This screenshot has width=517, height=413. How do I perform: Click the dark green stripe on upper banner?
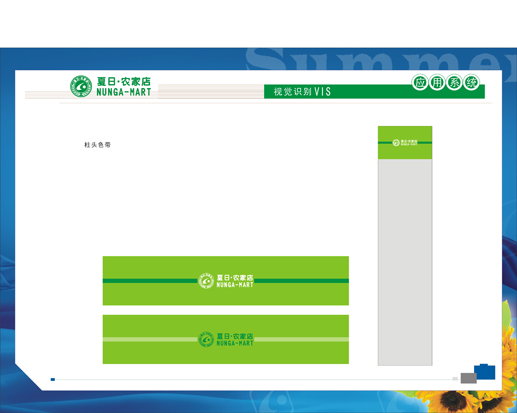[x=226, y=281]
